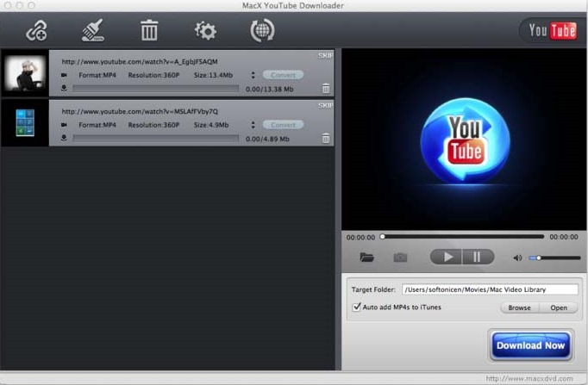Click Convert for the 4.9Mb video
The image size is (588, 385).
point(283,125)
